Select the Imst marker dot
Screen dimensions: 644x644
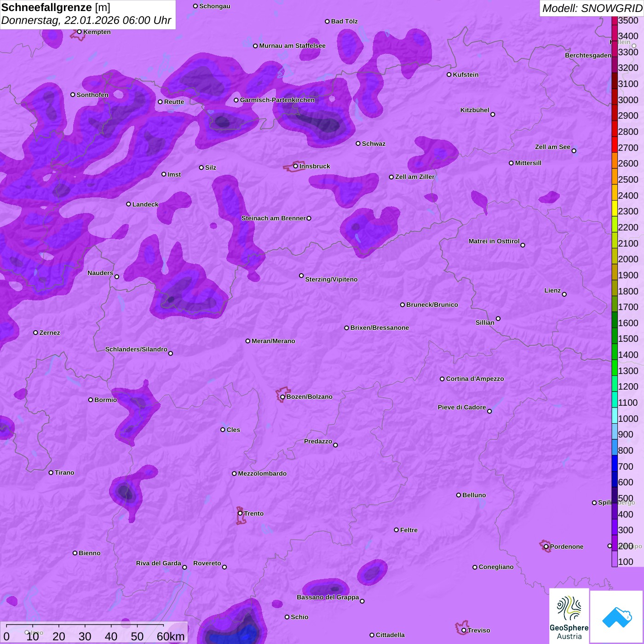tap(164, 174)
